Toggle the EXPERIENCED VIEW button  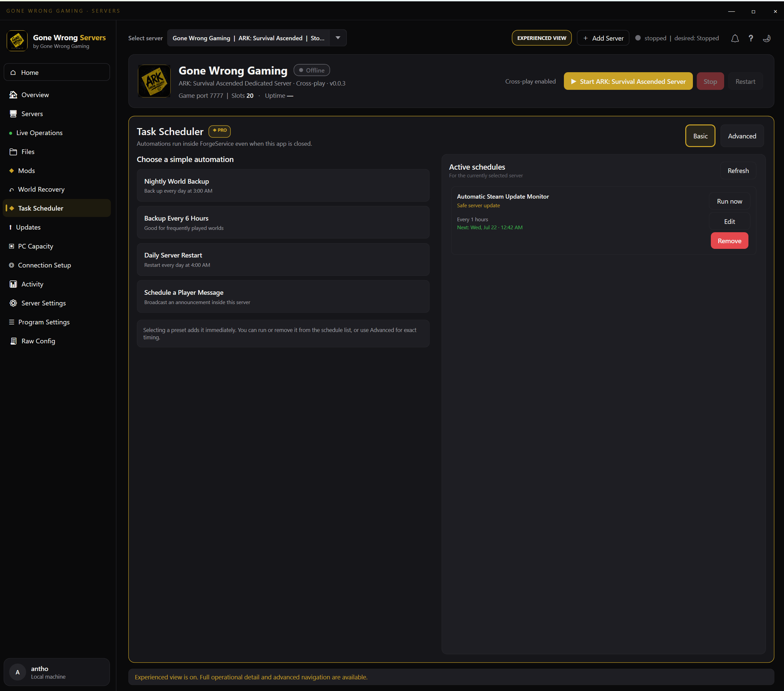(542, 38)
